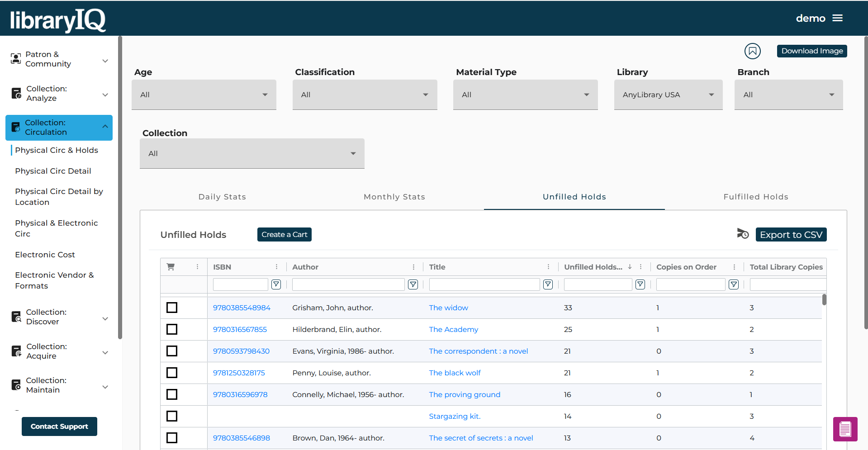
Task: Expand Collection: Discover section
Action: tap(105, 318)
